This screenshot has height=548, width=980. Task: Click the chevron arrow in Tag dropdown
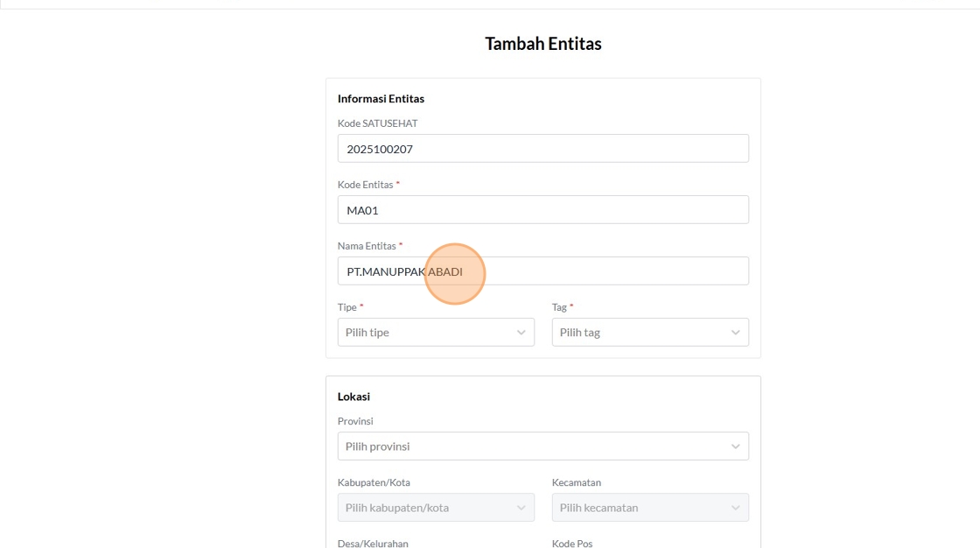735,333
